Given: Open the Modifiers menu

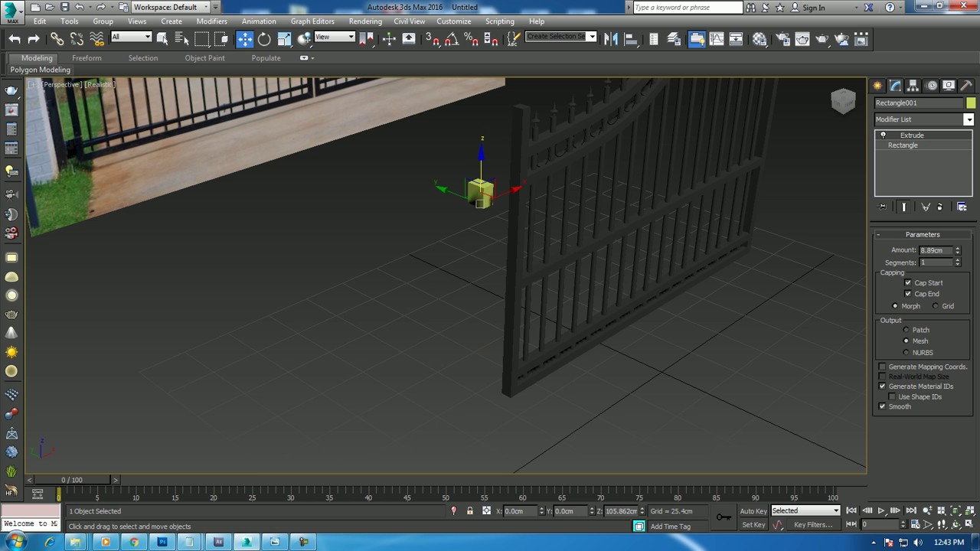Looking at the screenshot, I should pos(211,21).
